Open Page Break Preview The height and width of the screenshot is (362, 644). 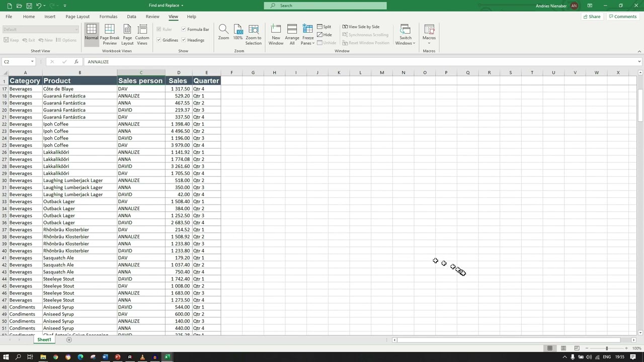110,34
